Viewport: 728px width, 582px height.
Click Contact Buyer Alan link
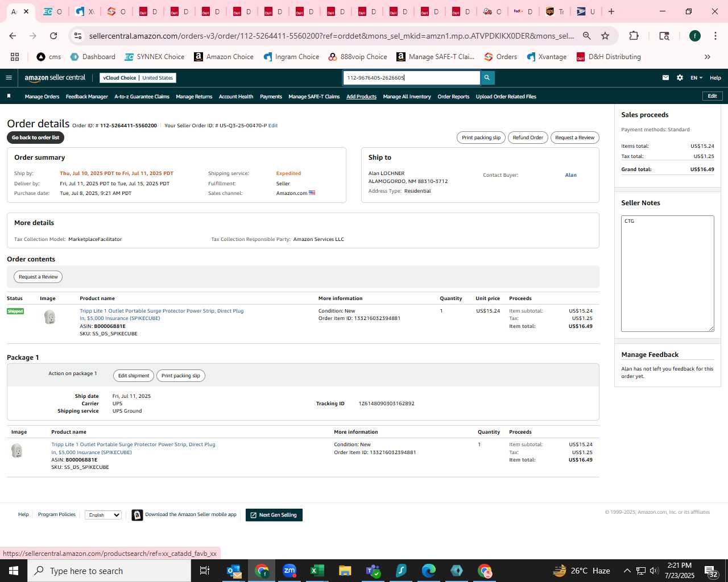click(x=570, y=175)
